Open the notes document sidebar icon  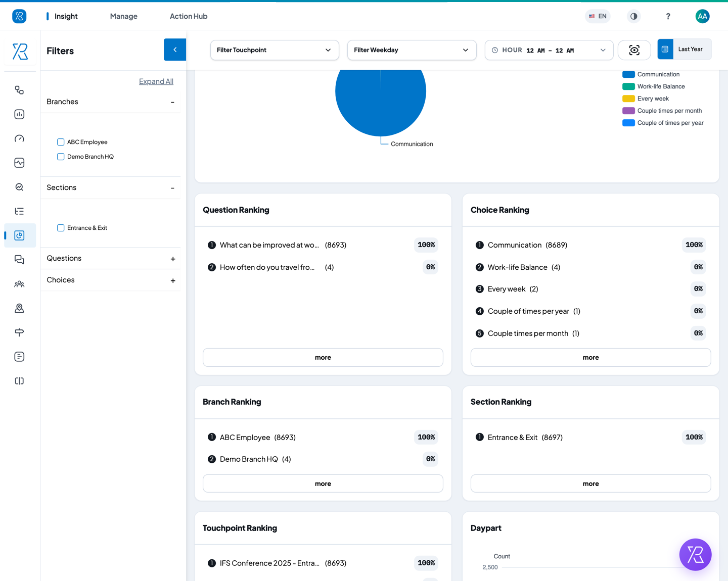(x=19, y=357)
